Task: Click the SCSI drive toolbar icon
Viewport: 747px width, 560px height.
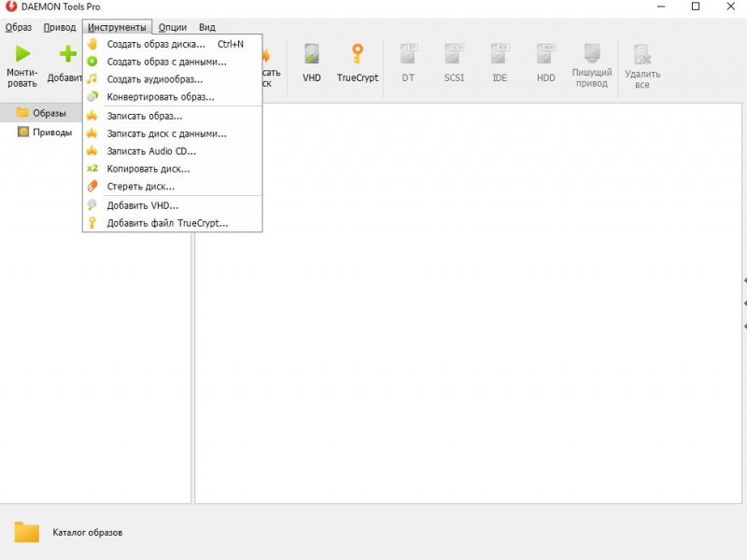Action: click(x=454, y=54)
